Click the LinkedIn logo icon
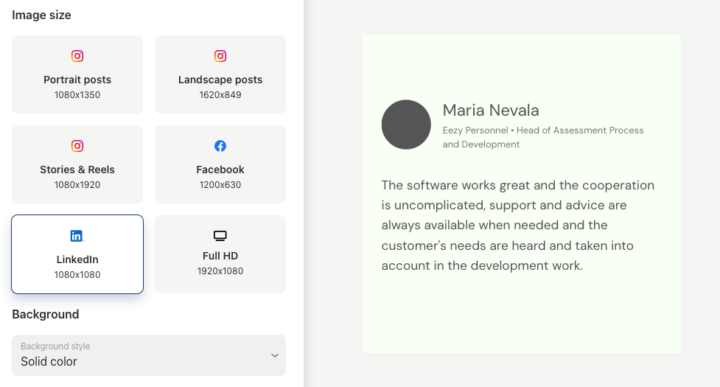The height and width of the screenshot is (387, 720). click(77, 236)
